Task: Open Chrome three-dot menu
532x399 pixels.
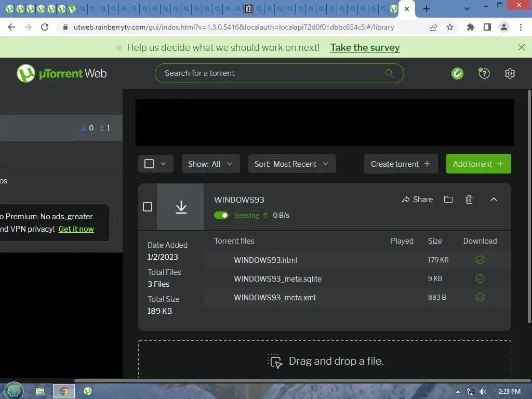Action: tap(521, 27)
